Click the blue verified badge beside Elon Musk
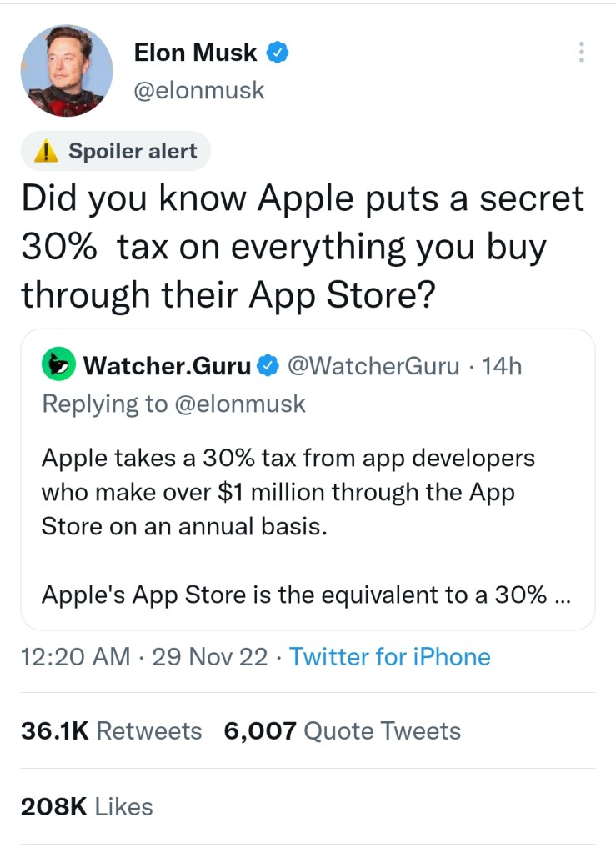The width and height of the screenshot is (616, 853). click(278, 53)
